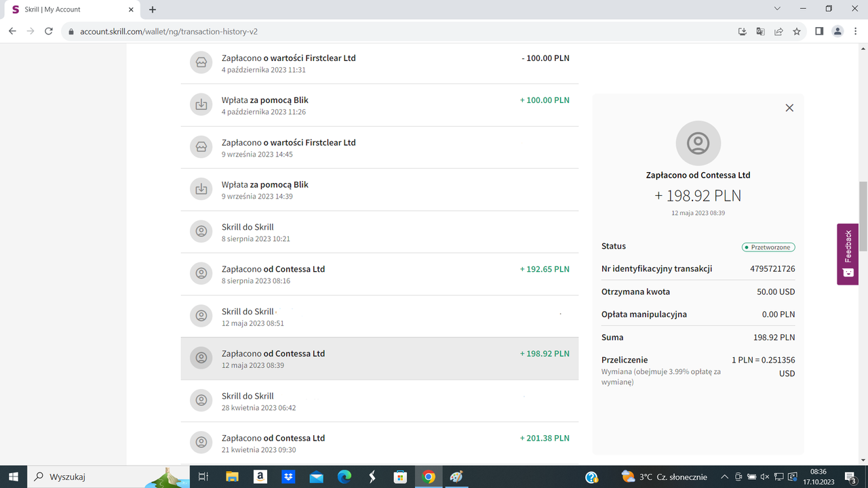Launch Microsoft Edge from taskbar
Screen dimensions: 868x488
point(344,476)
